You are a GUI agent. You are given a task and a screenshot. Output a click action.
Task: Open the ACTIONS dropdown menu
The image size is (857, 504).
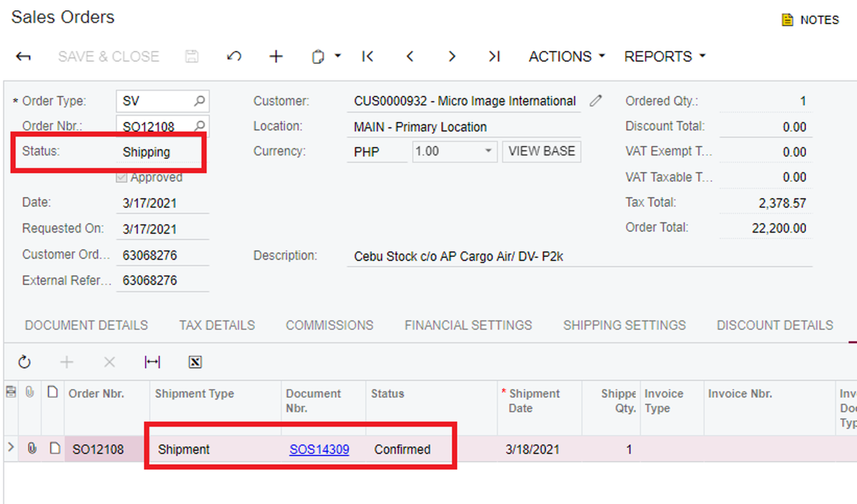click(566, 56)
